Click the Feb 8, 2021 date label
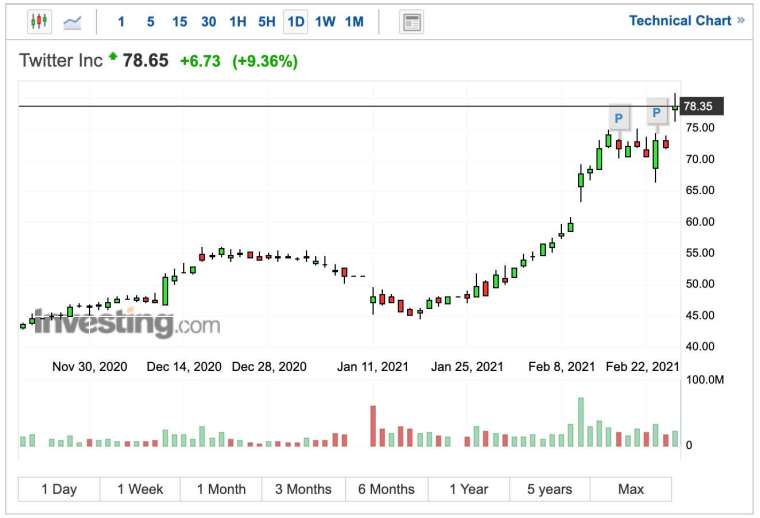Viewport: 760px width, 518px height. click(561, 367)
